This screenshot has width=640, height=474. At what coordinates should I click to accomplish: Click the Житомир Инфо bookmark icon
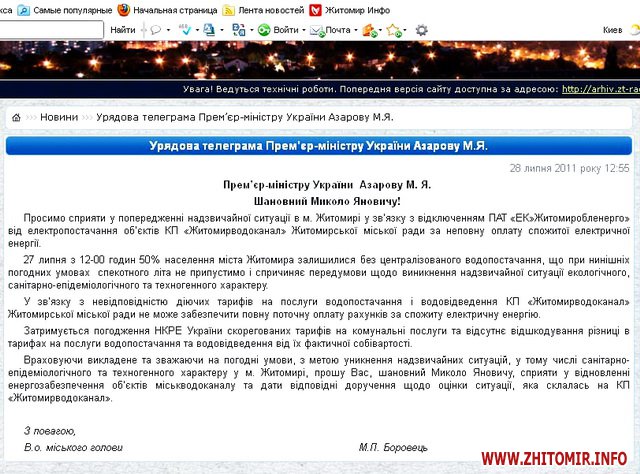[x=316, y=9]
